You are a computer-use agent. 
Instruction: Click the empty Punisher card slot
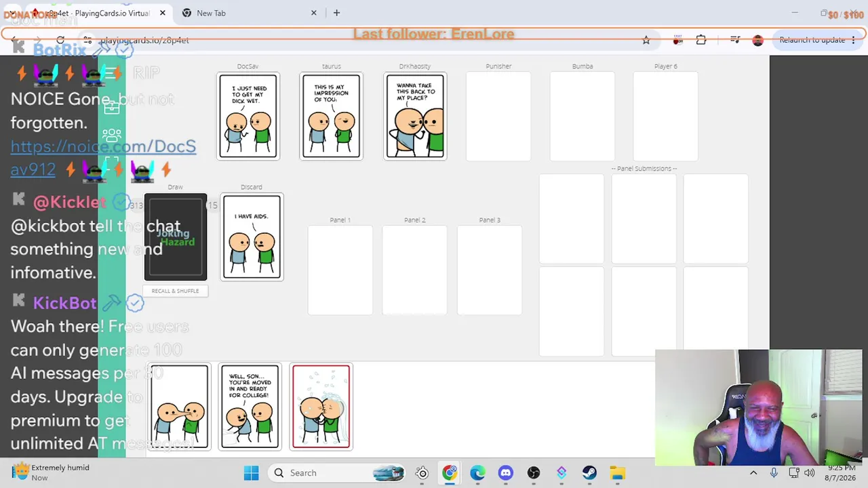498,117
